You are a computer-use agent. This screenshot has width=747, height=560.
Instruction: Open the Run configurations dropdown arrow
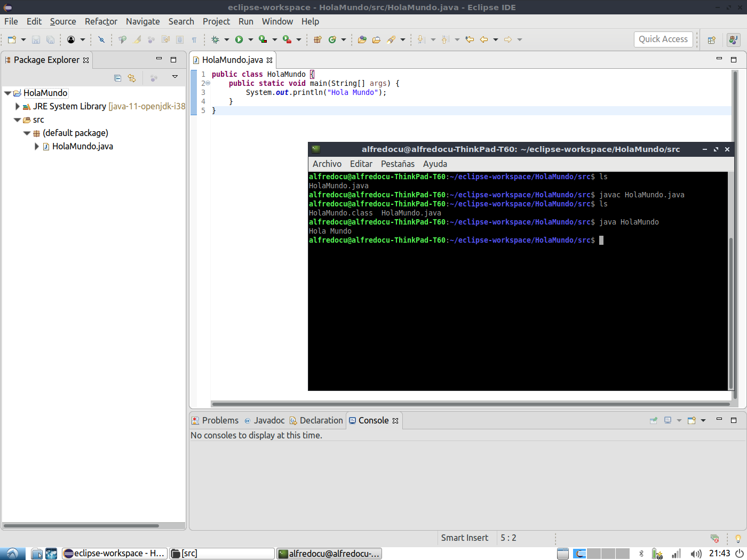pos(251,39)
